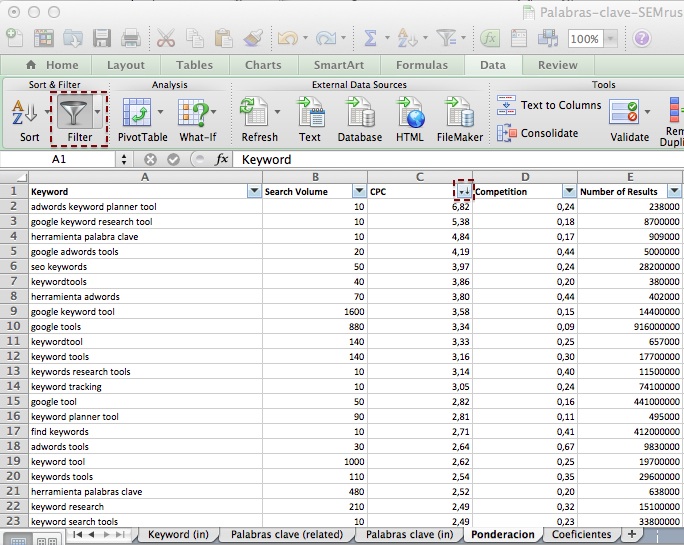Click the Open file toolbar icon
Viewport: 684px width, 545px height.
(73, 38)
